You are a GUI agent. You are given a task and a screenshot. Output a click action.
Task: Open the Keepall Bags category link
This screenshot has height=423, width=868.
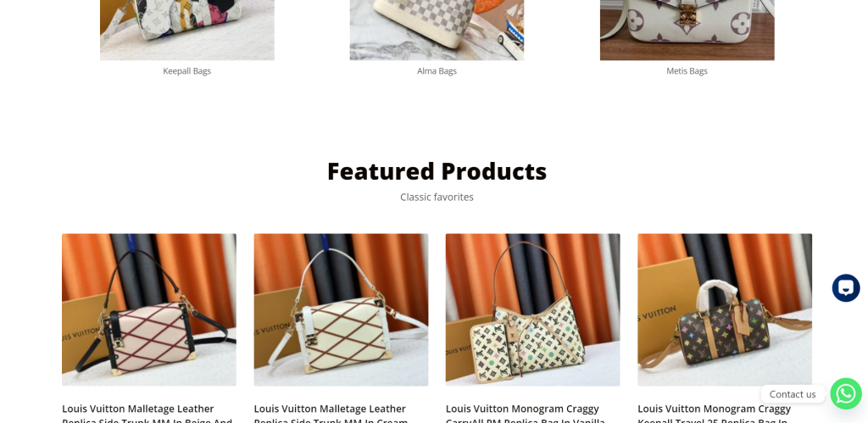point(187,71)
